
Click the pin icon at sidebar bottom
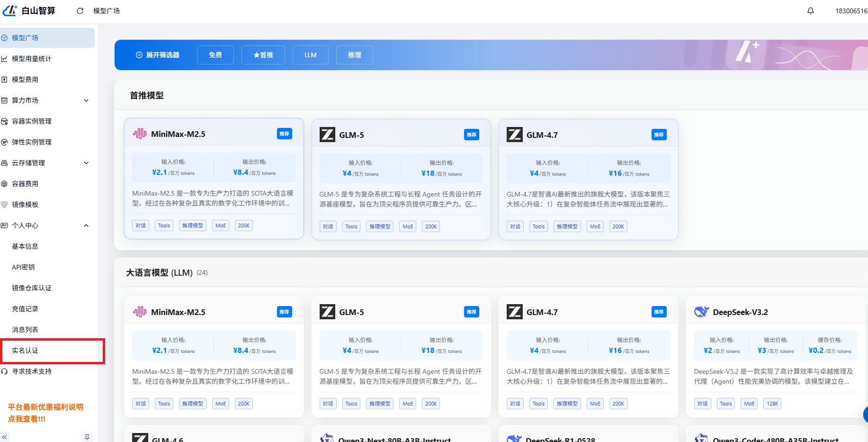point(87,436)
